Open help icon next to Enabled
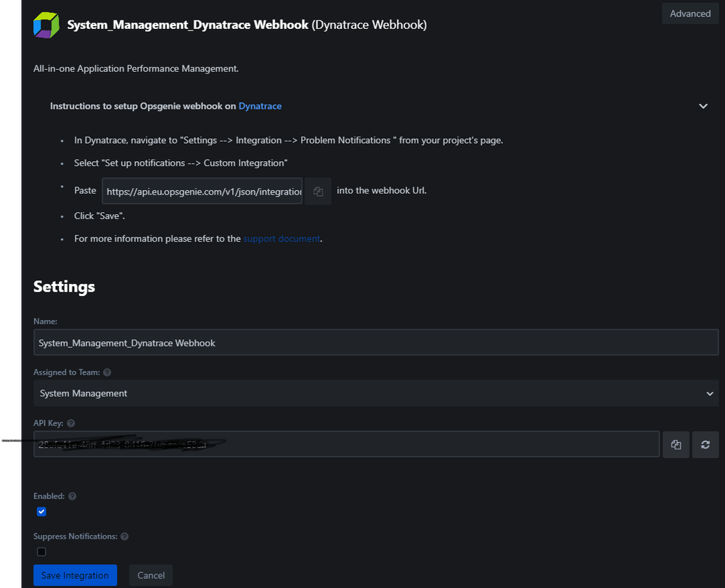725x588 pixels. pyautogui.click(x=72, y=497)
